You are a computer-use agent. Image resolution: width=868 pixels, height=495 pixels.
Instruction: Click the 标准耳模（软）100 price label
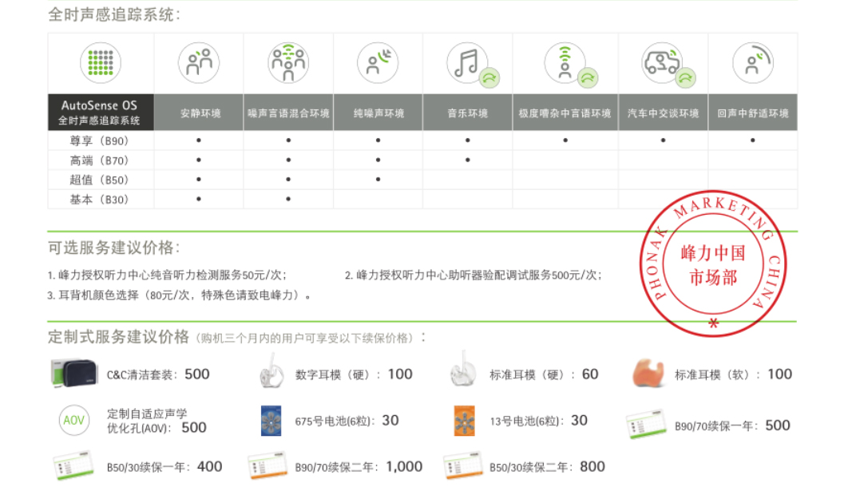coord(734,374)
